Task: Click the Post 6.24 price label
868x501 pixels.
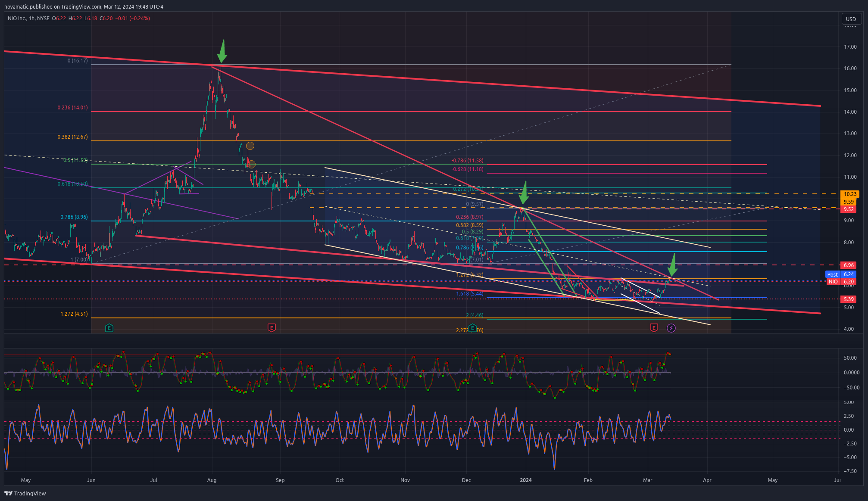Action: (840, 274)
